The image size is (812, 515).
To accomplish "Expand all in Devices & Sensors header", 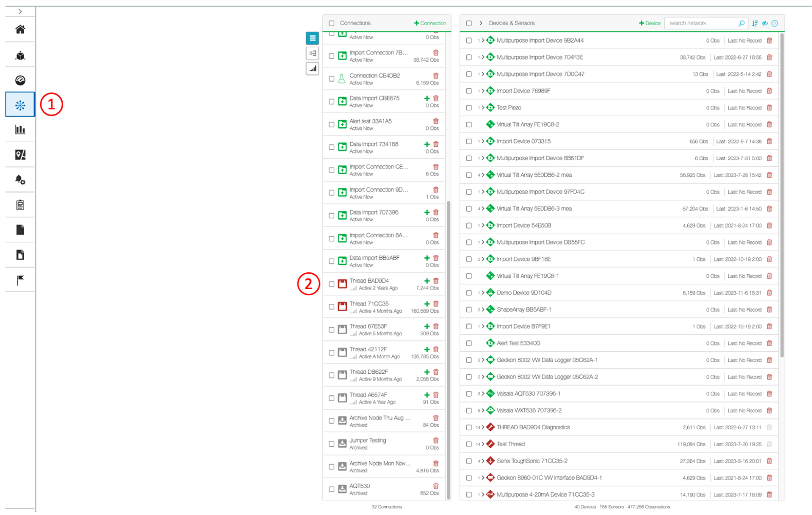I will 481,23.
